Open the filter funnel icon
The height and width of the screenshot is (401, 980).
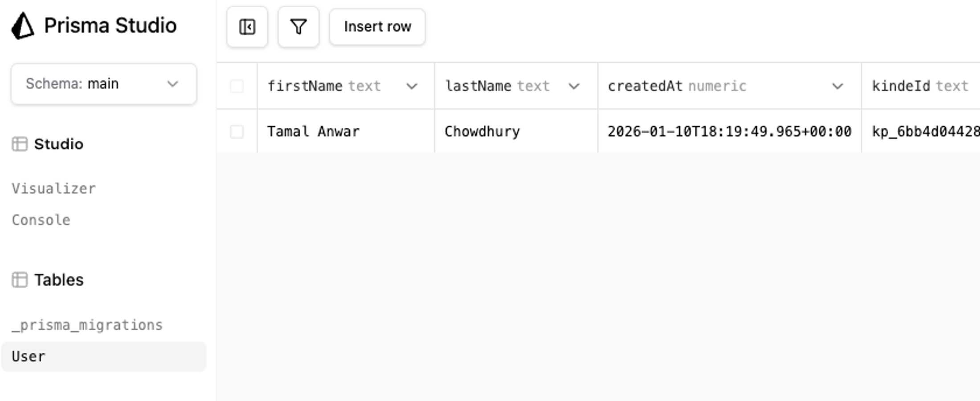tap(298, 27)
